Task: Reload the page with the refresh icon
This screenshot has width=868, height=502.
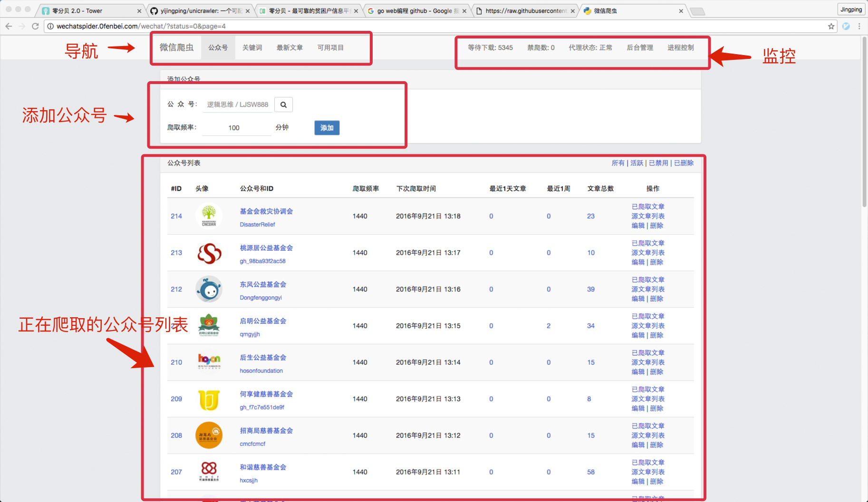Action: coord(35,26)
